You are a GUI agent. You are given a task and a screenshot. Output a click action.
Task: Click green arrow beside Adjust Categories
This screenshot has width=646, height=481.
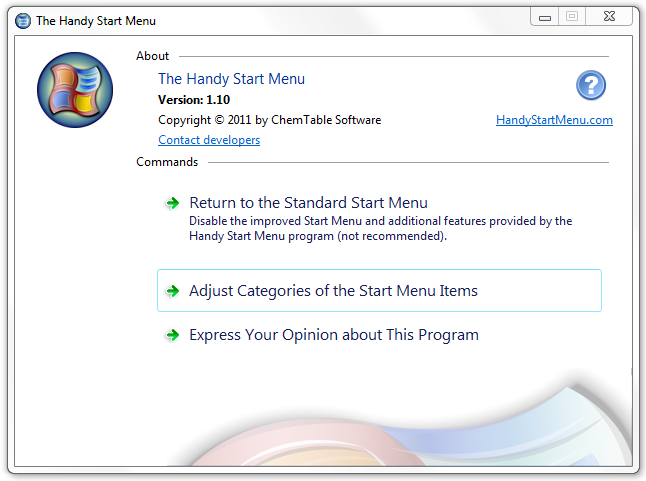(x=173, y=291)
